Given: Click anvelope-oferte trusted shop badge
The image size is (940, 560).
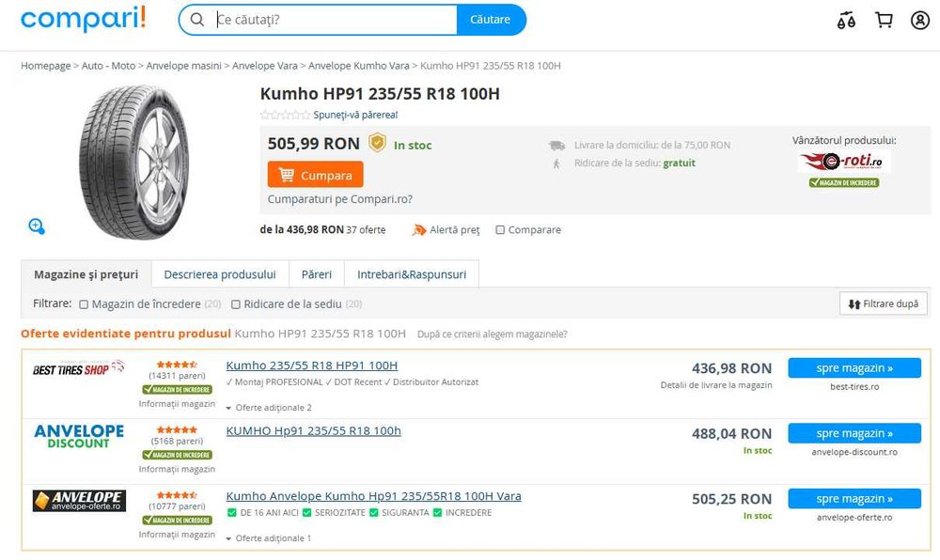Looking at the screenshot, I should point(177,520).
